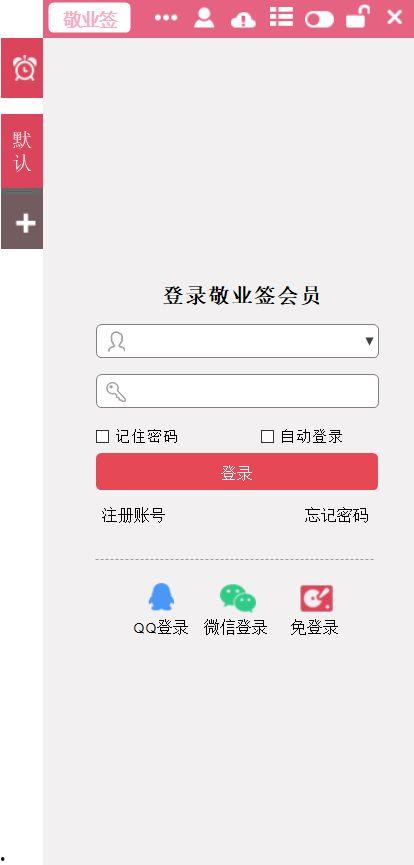Open the user account icon
This screenshot has height=865, width=414.
(204, 17)
